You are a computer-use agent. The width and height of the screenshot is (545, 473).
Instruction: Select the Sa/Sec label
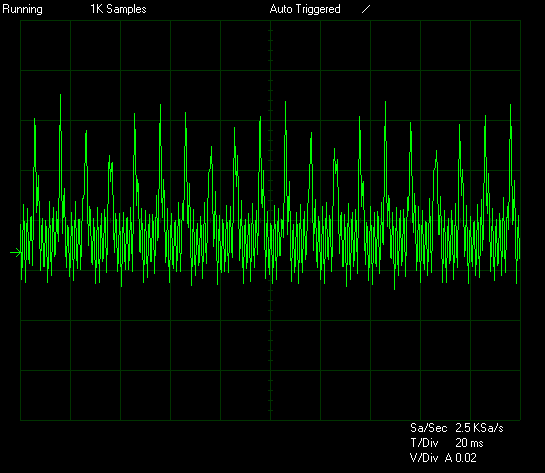(429, 428)
